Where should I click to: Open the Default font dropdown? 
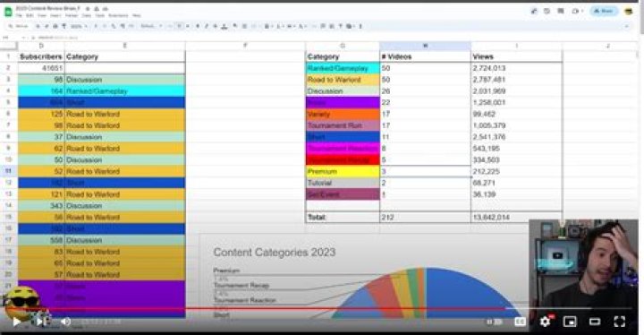point(151,26)
